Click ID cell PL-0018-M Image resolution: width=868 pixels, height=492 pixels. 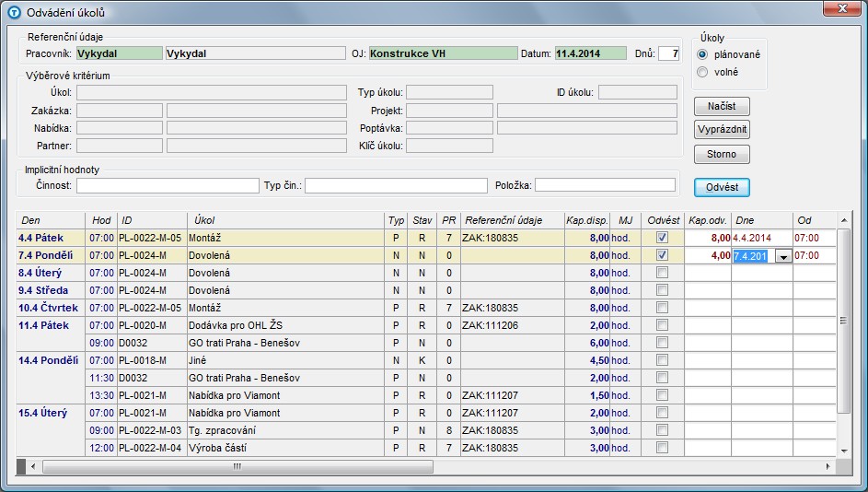[152, 360]
